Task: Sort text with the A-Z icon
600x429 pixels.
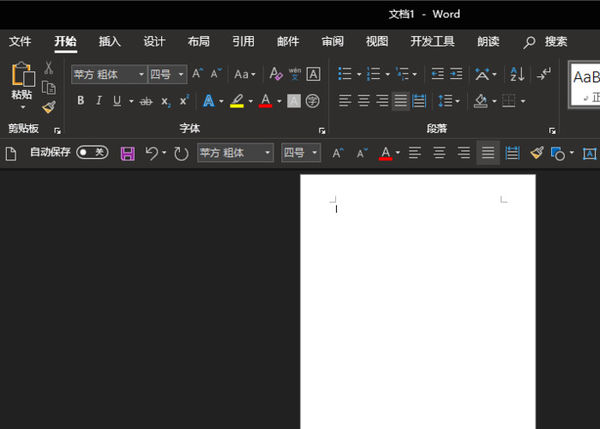Action: point(517,74)
